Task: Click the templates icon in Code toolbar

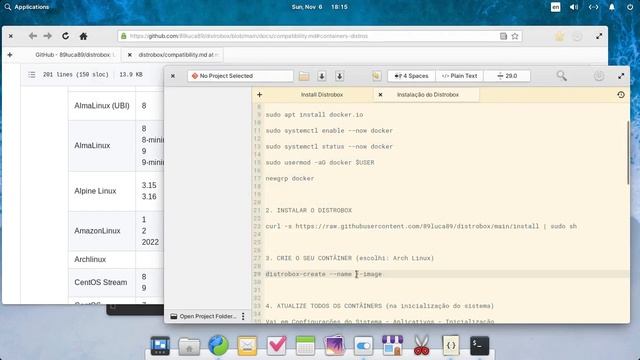Action: [x=376, y=76]
